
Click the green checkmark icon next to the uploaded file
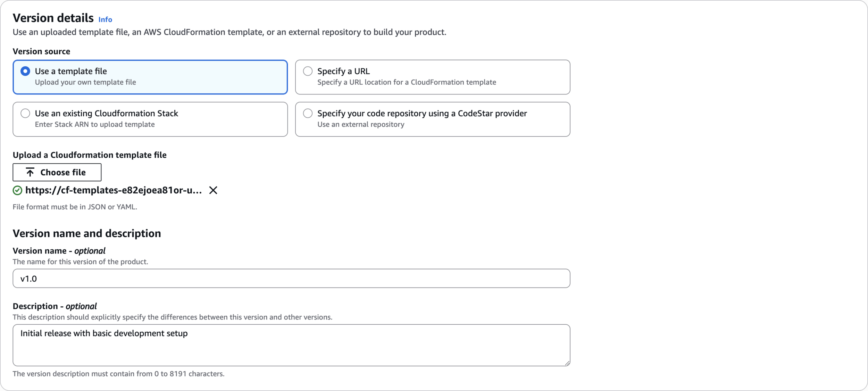[x=17, y=190]
